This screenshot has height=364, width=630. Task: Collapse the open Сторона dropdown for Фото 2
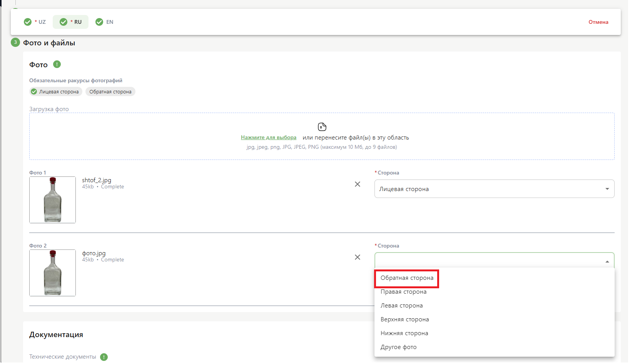pos(607,262)
